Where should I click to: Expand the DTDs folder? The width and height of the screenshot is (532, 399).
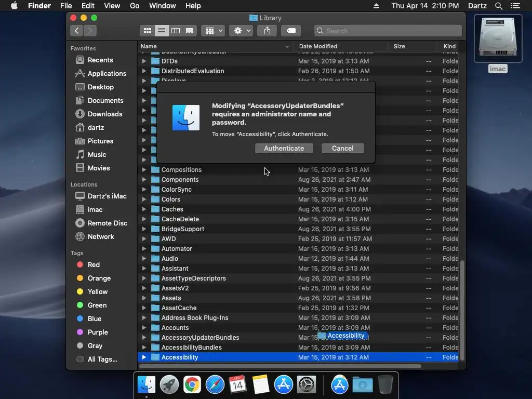click(x=144, y=61)
